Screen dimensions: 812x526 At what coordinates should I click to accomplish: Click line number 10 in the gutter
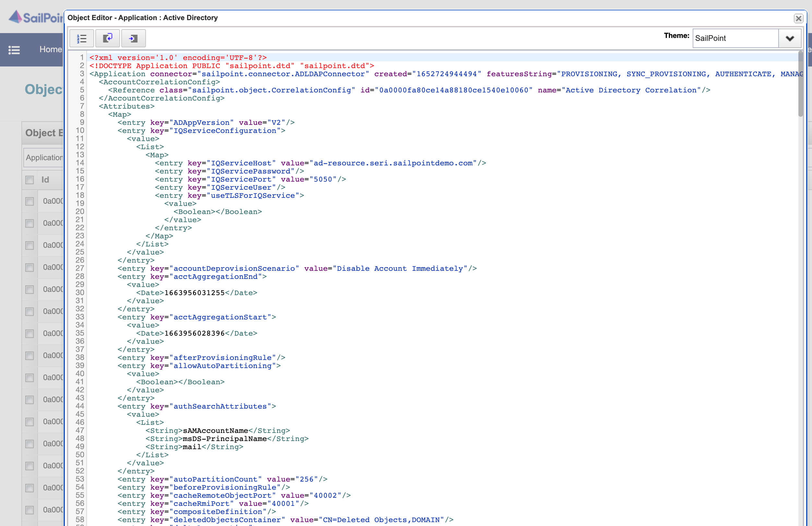(80, 131)
